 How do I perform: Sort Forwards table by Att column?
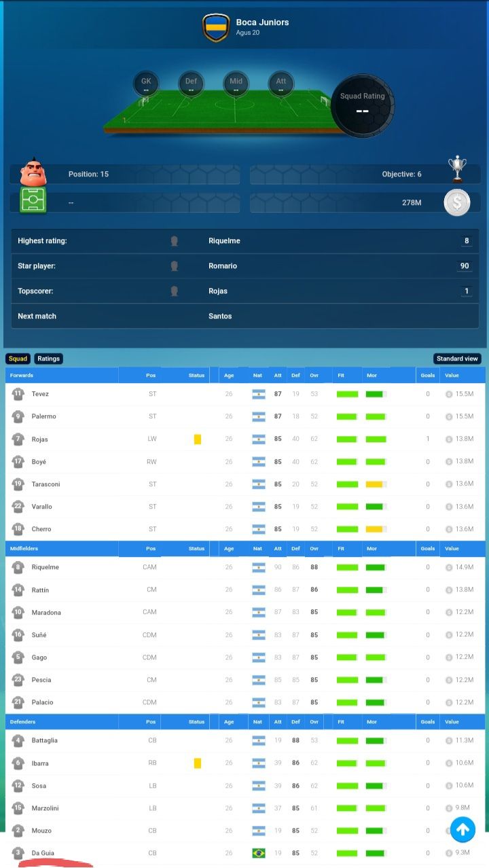tap(278, 375)
